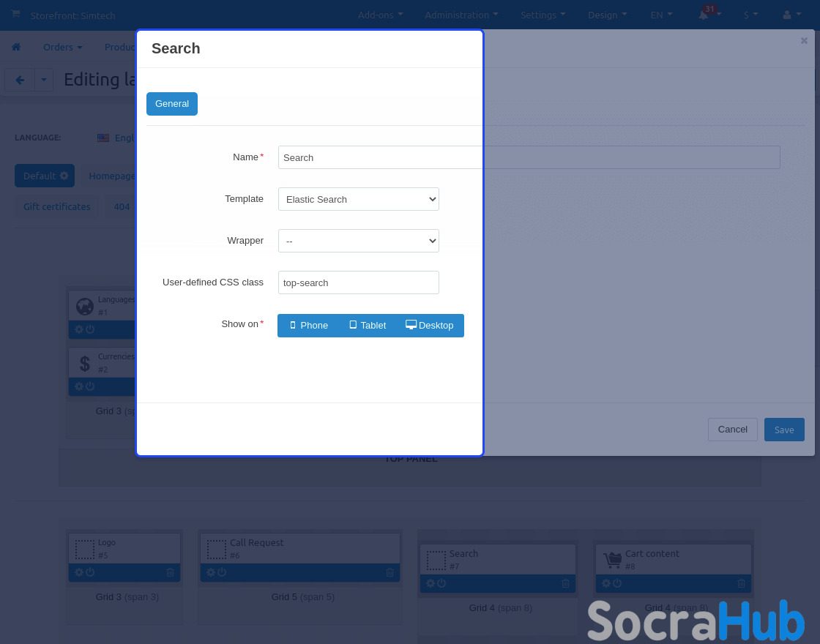Open Storefront: Simtech link
Viewport: 820px width, 644px height.
tap(72, 15)
